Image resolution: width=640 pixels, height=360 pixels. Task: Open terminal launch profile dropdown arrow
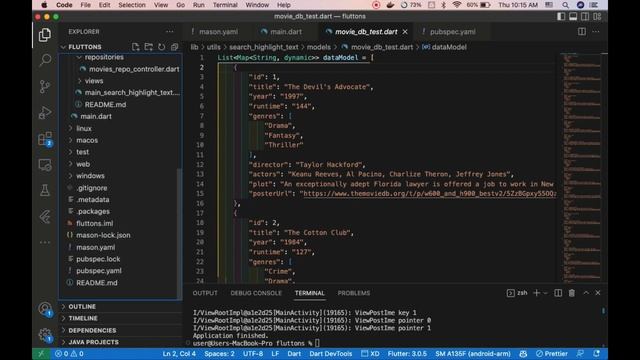pos(545,293)
